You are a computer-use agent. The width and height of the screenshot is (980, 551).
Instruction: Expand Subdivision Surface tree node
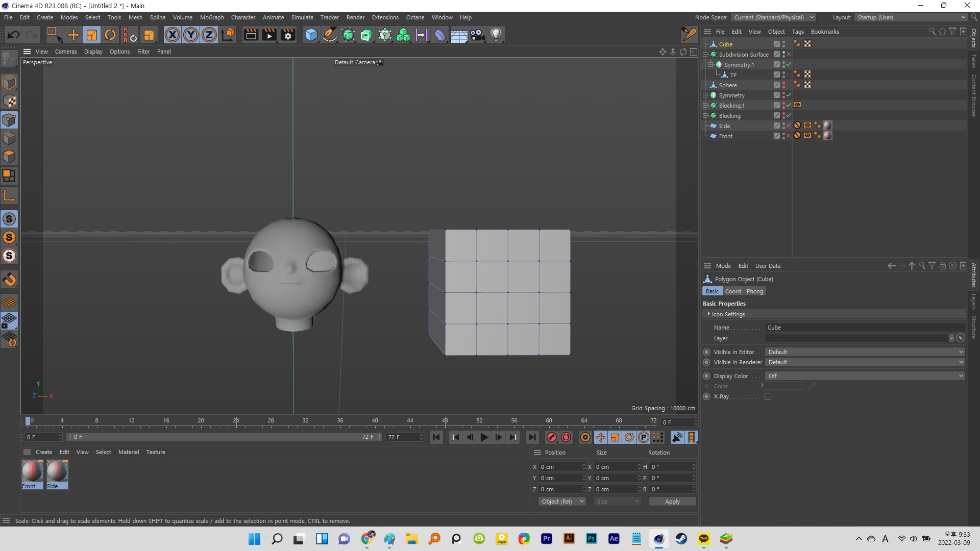[x=705, y=55]
